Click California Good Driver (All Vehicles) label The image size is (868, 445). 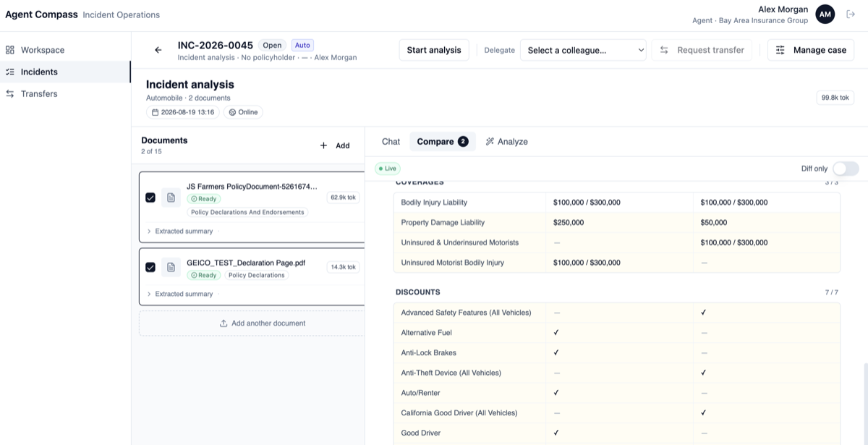(459, 413)
